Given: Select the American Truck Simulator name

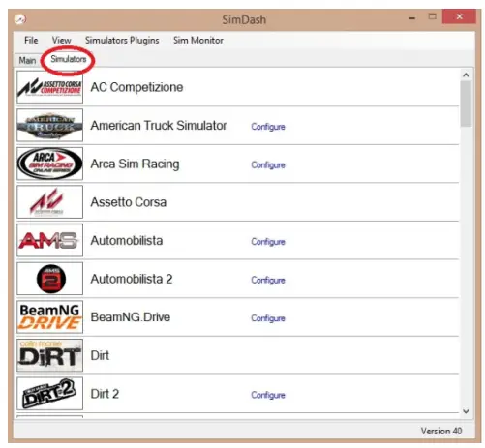Looking at the screenshot, I should 159,125.
